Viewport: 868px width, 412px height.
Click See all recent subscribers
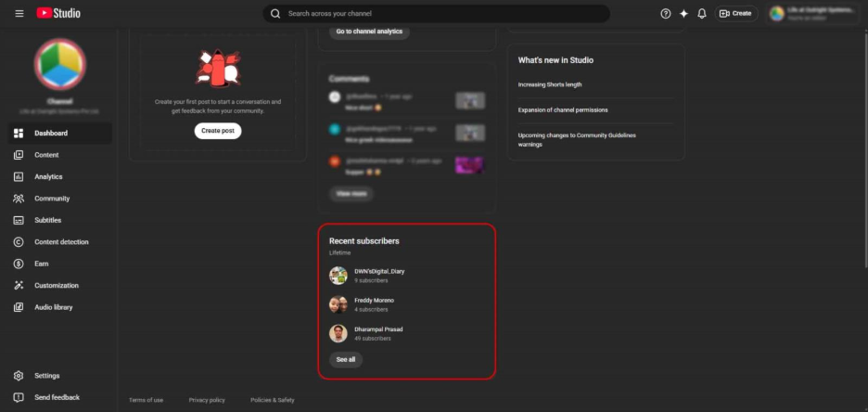[x=346, y=359]
